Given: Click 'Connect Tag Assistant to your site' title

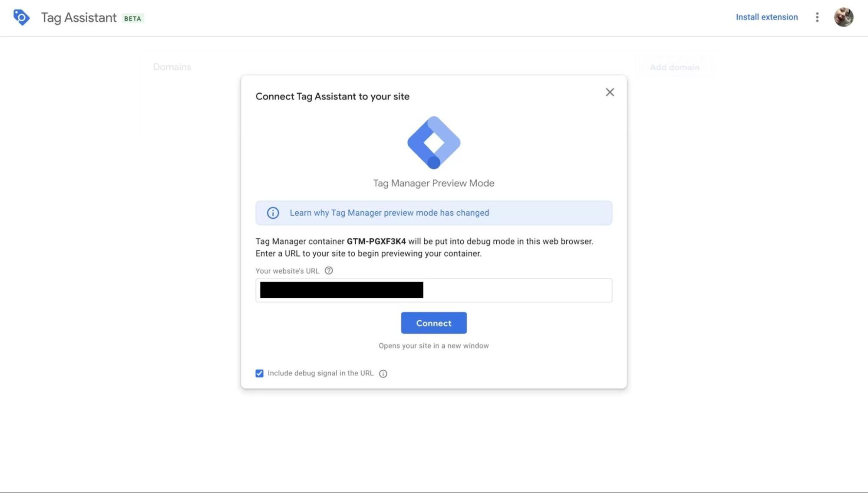Looking at the screenshot, I should (x=332, y=96).
